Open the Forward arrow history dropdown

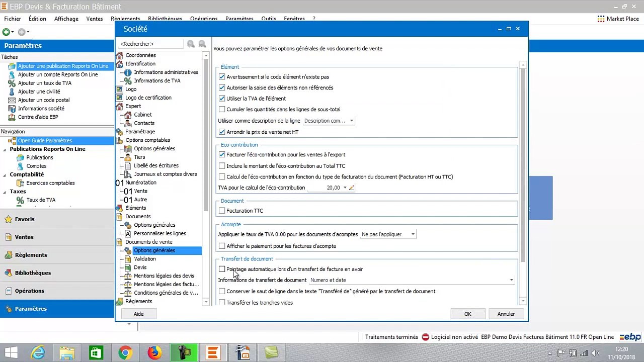pos(28,32)
